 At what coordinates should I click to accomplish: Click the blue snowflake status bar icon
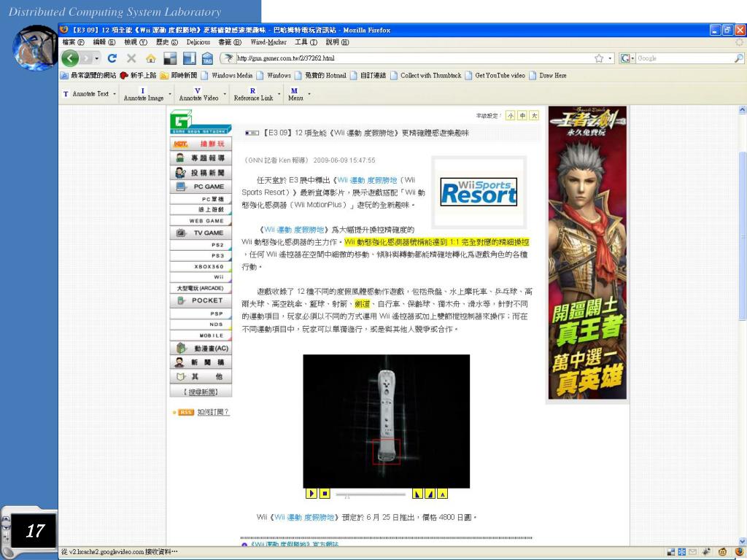click(682, 552)
